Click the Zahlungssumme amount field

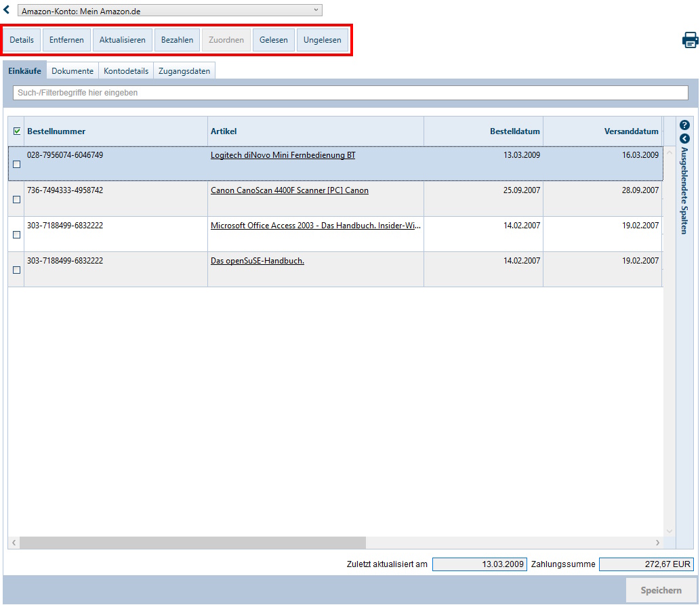(x=646, y=564)
